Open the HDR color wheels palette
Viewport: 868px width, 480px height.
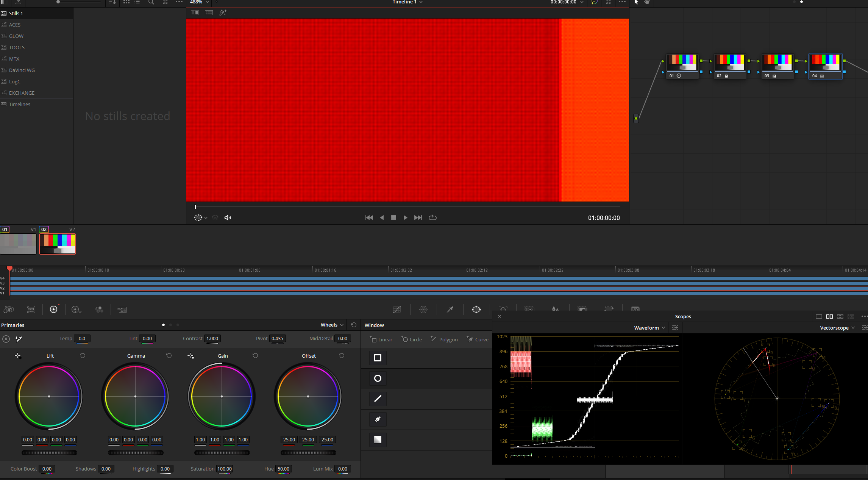click(76, 310)
